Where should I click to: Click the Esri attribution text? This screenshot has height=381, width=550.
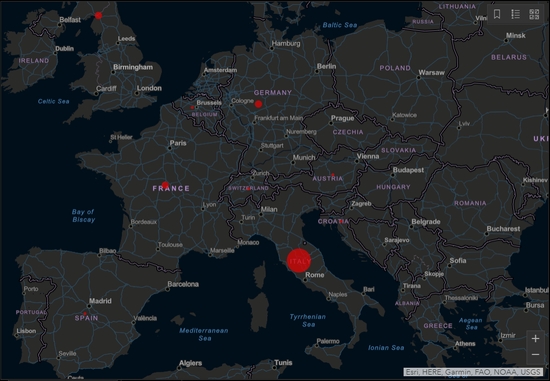[473, 372]
